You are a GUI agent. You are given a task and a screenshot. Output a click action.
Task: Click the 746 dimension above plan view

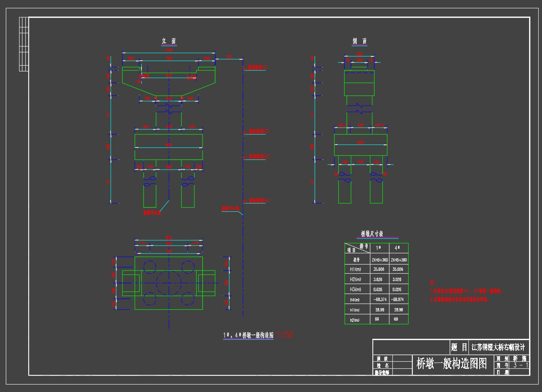click(x=169, y=251)
